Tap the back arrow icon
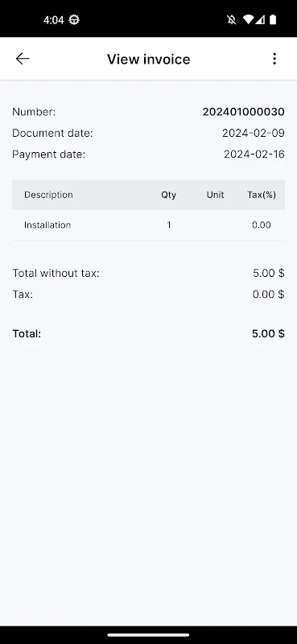Image resolution: width=297 pixels, height=644 pixels. coord(23,59)
